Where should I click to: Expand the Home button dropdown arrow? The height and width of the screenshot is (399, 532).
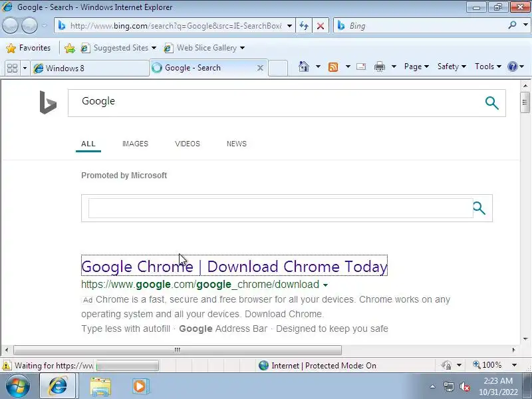coord(318,66)
